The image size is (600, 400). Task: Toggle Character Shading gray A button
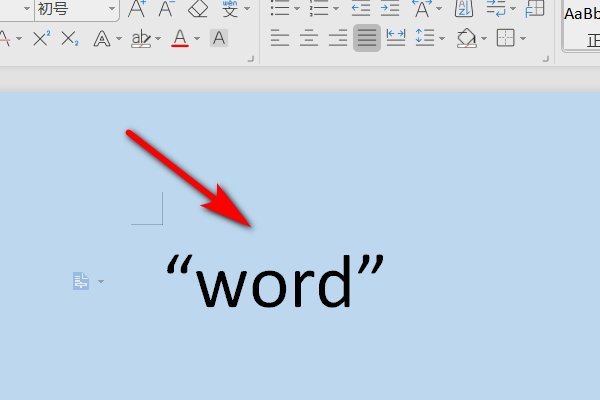point(219,38)
